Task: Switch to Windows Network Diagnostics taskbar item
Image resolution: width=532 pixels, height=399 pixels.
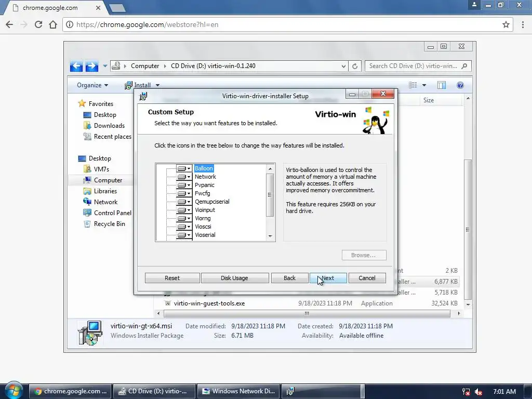Action: 239,391
